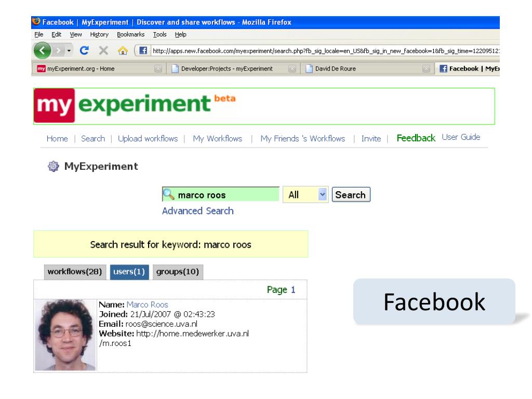532x399 pixels.
Task: Close the myExperiment.org - Home tab
Action: 158,69
